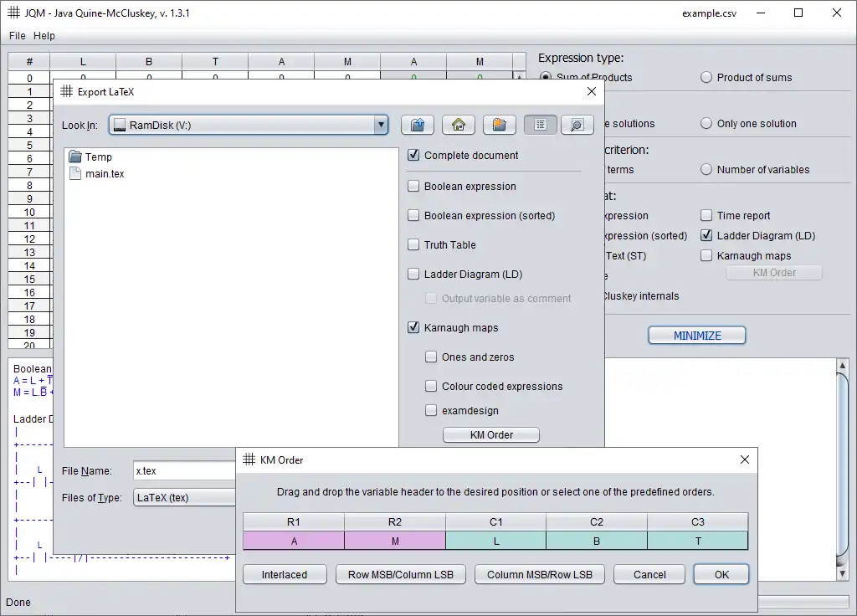The height and width of the screenshot is (616, 857).
Task: Open Files of Type LaTeX dropdown
Action: (x=185, y=497)
